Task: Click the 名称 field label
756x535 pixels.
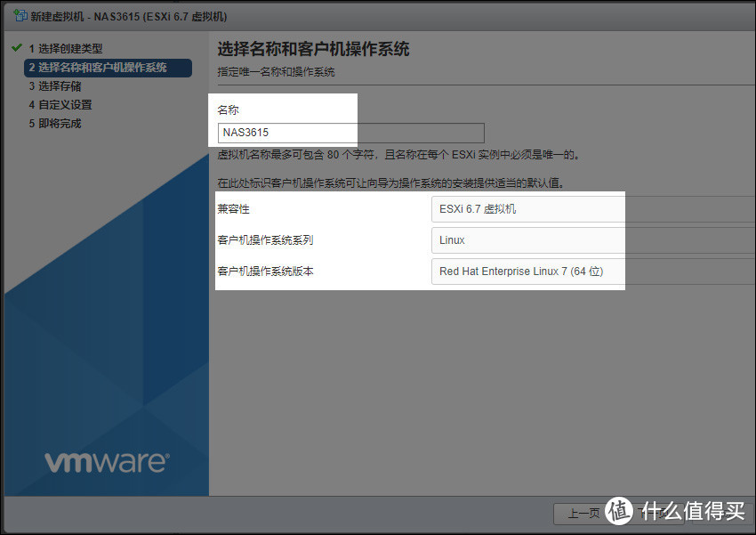Action: [229, 109]
